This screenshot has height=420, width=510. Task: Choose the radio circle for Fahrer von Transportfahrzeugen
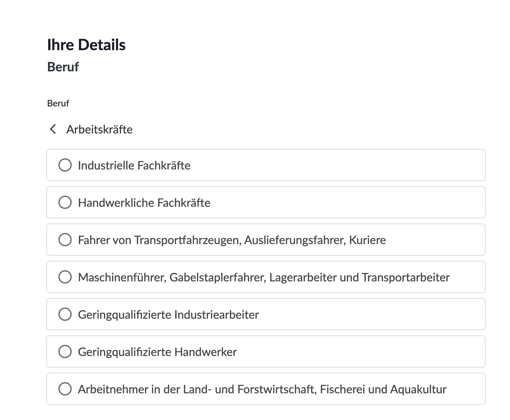coord(65,240)
